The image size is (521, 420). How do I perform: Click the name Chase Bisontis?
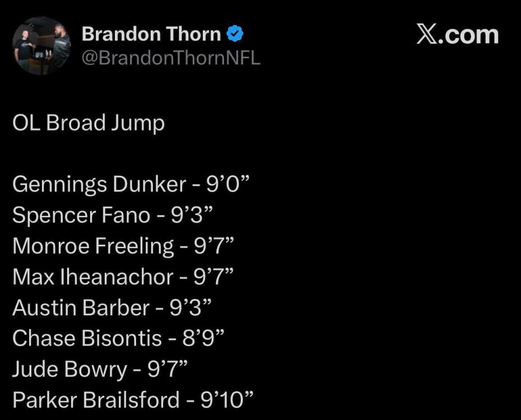click(87, 338)
